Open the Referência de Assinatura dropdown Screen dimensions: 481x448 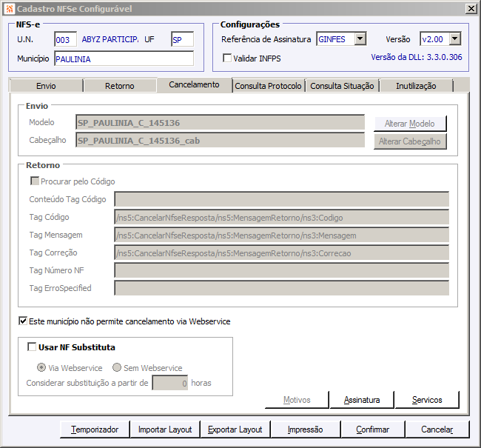click(360, 39)
